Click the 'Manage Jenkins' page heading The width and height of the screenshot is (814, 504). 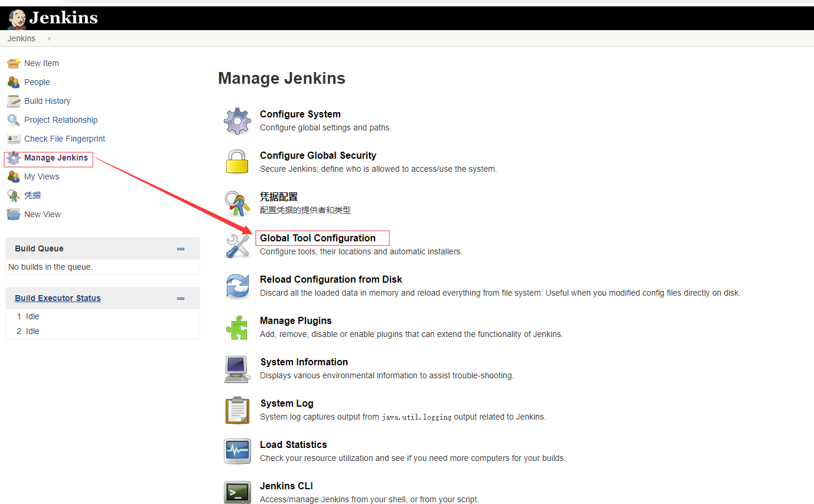coord(282,78)
